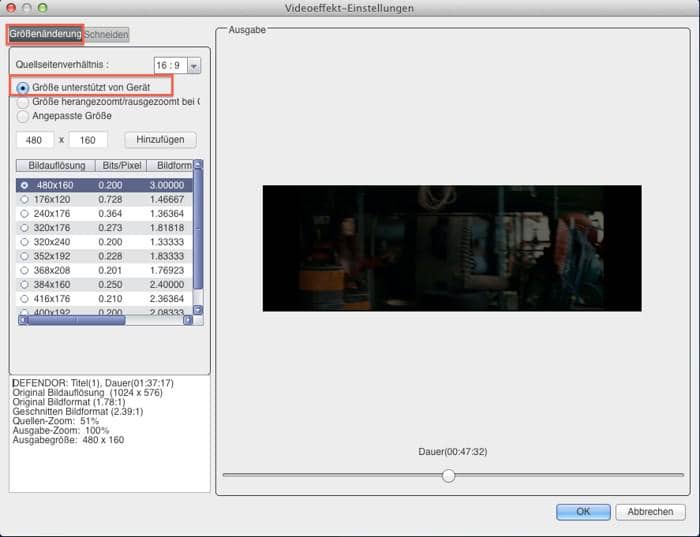Select Angepasste Größe option

(22, 117)
